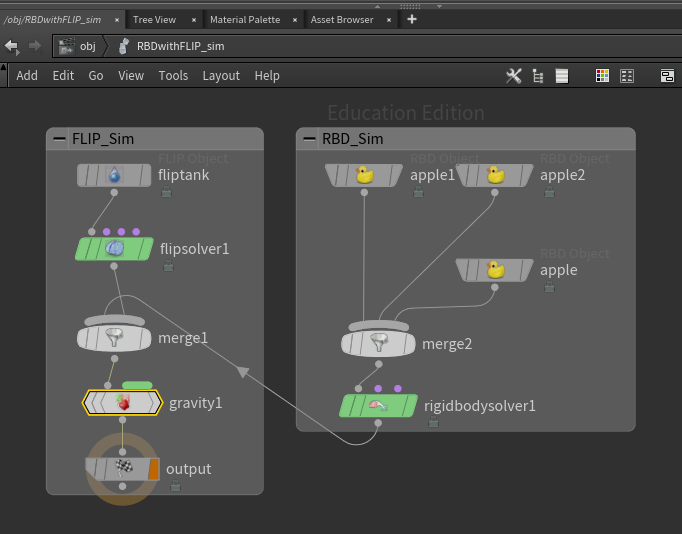Toggle the orange output flag on output node

(x=154, y=469)
